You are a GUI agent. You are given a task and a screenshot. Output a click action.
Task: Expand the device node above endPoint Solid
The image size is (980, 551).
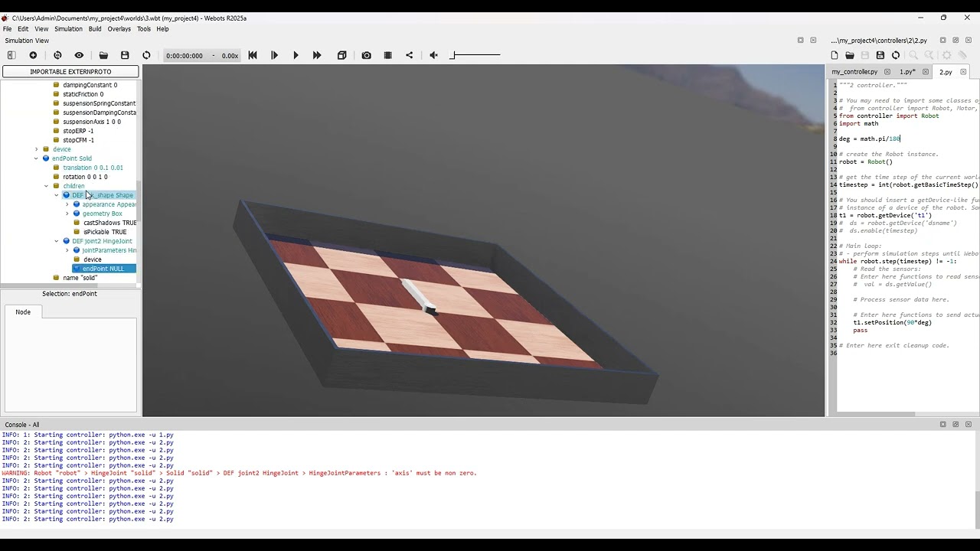36,149
